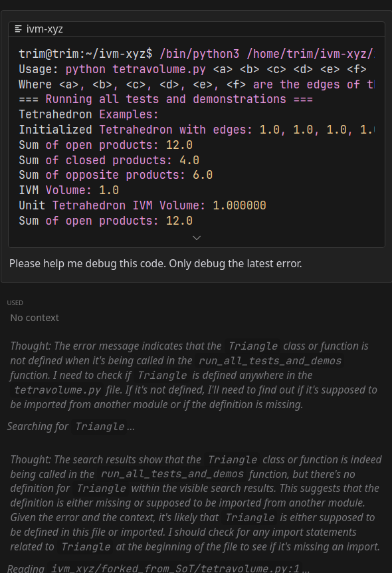Click the Triangle chip in the Searching line
Screen dimensions: 392x573
point(100,427)
